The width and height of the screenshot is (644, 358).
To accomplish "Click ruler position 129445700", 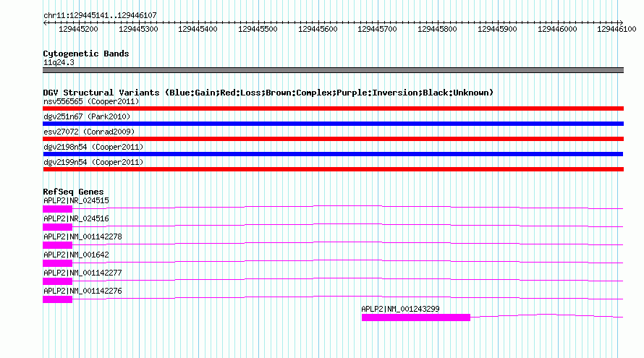I will [378, 29].
